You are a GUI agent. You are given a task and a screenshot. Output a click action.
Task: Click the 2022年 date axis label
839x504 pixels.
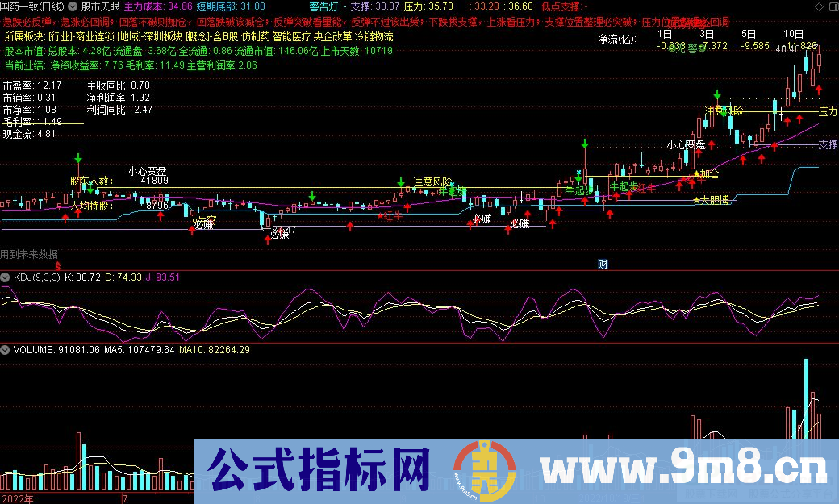(17, 498)
